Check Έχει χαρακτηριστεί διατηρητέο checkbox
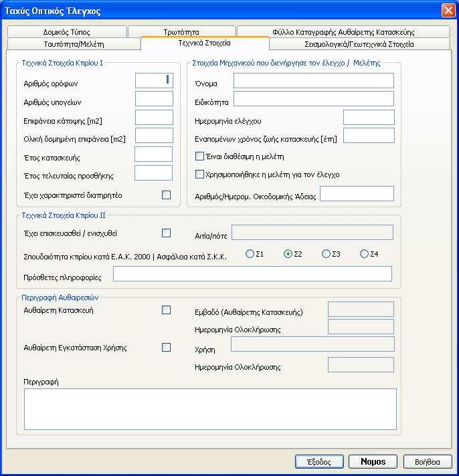The width and height of the screenshot is (459, 476). pyautogui.click(x=166, y=195)
